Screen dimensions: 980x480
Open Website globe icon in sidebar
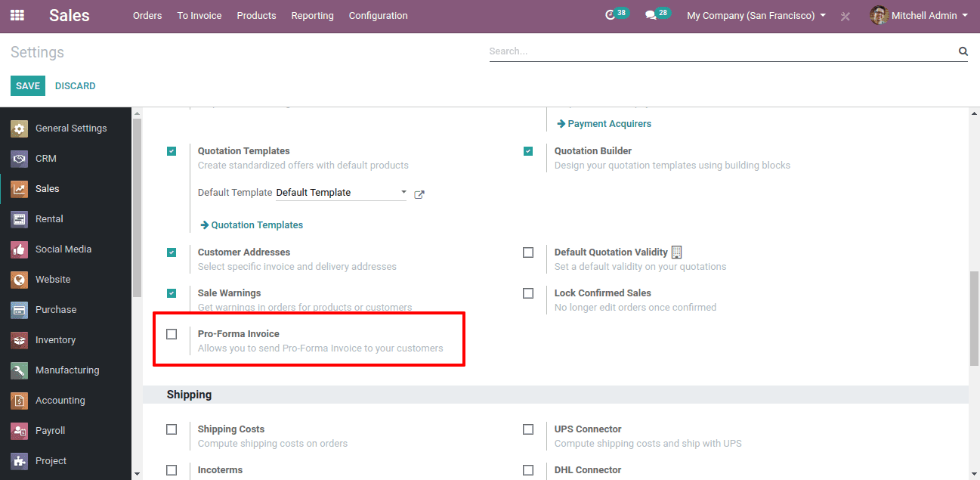point(20,280)
